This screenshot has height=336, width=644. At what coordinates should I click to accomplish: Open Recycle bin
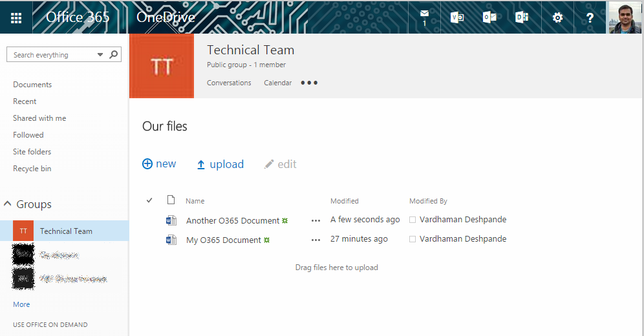pyautogui.click(x=32, y=169)
